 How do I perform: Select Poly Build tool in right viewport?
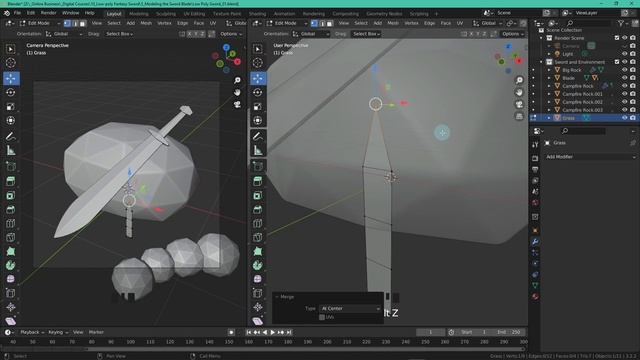point(258,251)
